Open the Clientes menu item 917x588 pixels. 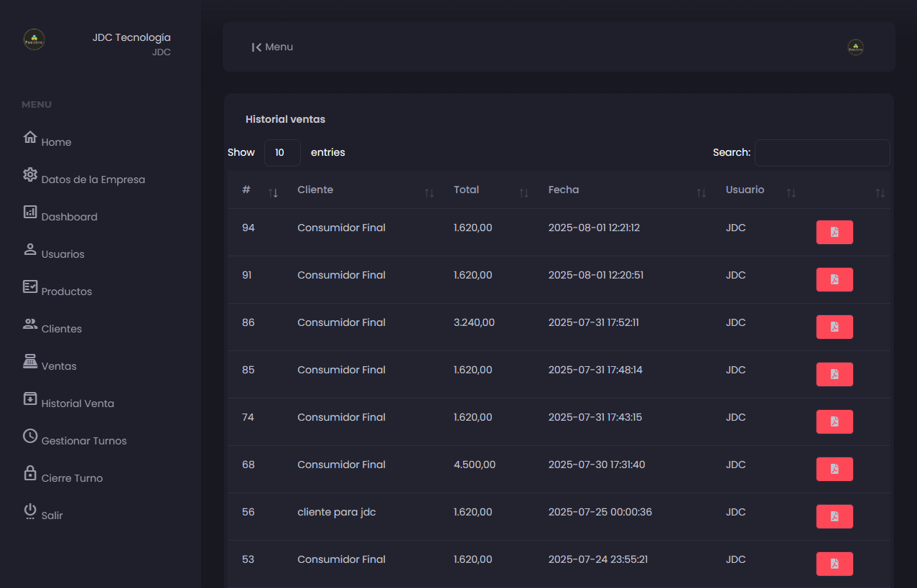[62, 329]
